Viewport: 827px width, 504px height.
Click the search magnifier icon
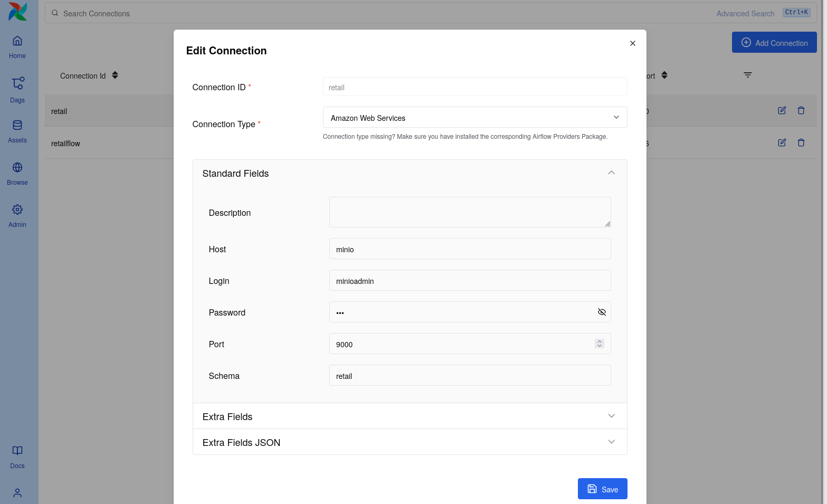click(x=55, y=13)
